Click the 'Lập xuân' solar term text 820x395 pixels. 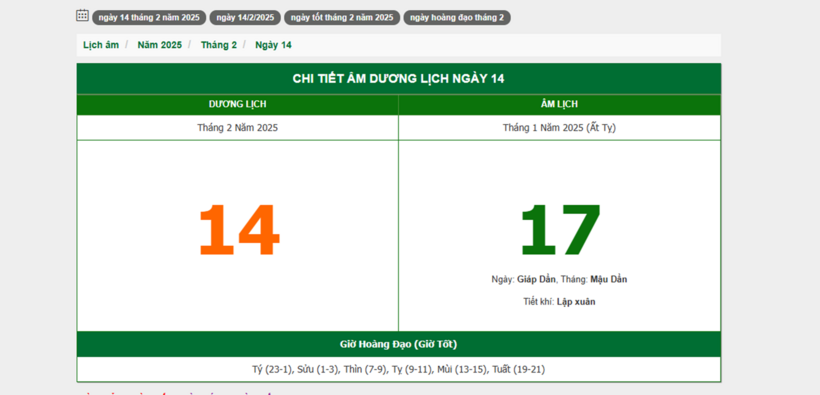pyautogui.click(x=576, y=302)
